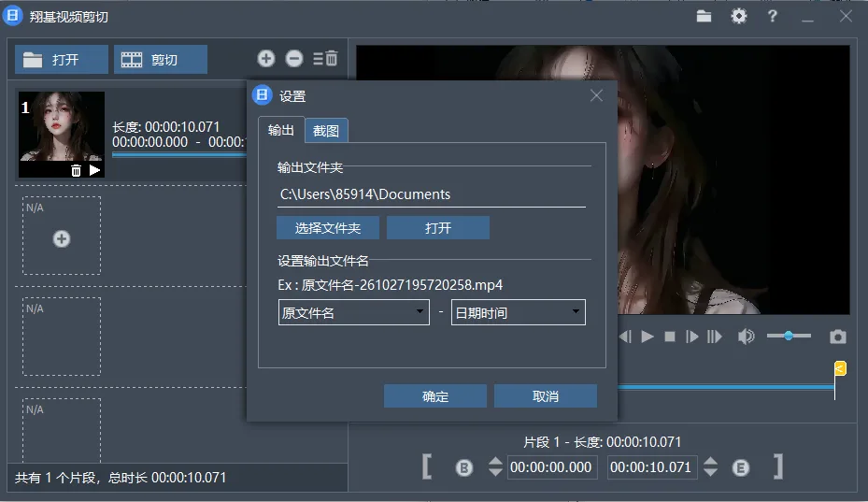Switch to the 输出 tab

click(x=280, y=130)
